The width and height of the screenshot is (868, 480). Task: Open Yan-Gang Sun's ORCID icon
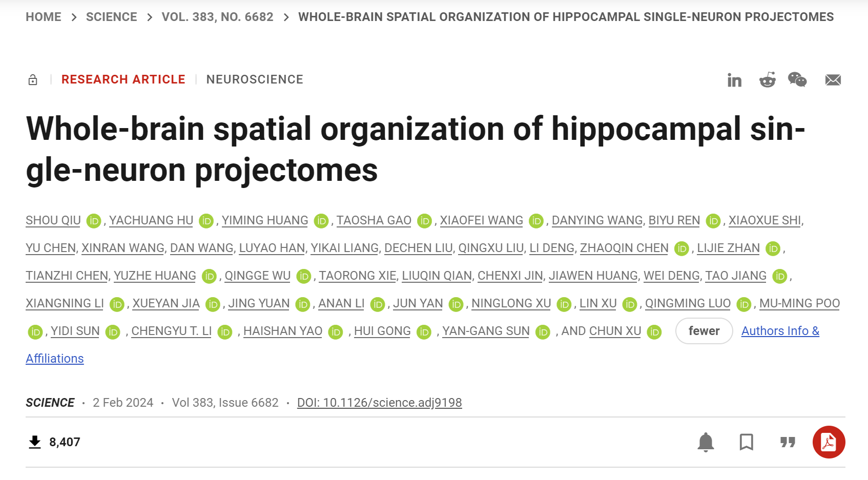coord(543,332)
